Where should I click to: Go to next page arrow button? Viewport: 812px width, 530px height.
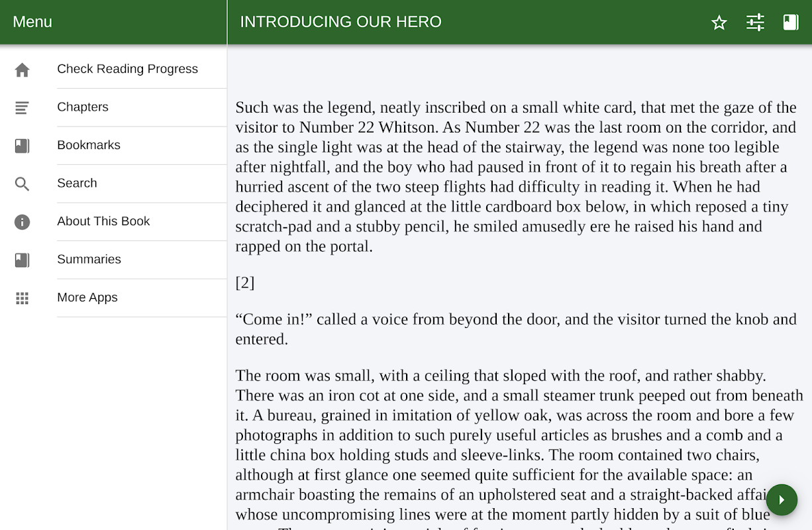click(782, 500)
